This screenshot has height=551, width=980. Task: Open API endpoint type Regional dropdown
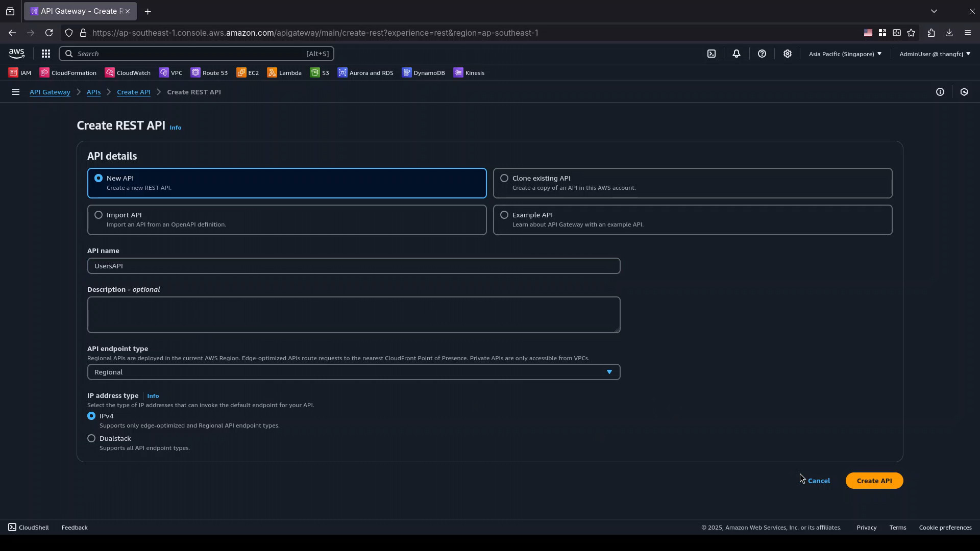(x=354, y=372)
